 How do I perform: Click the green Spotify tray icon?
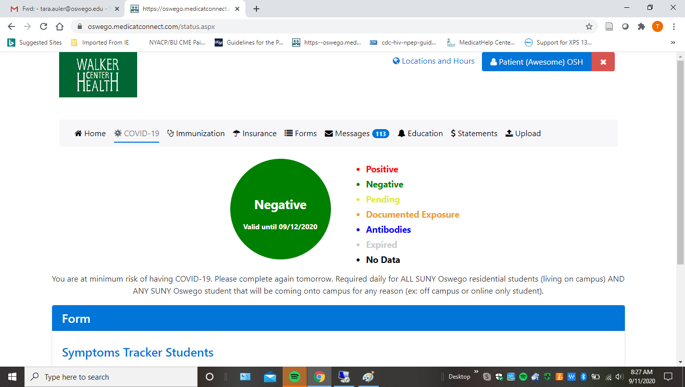523,377
